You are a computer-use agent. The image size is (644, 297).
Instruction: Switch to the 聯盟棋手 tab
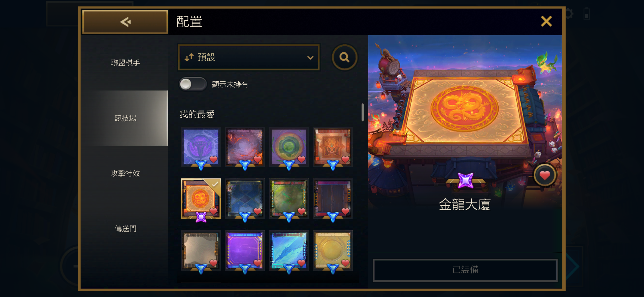(x=125, y=62)
